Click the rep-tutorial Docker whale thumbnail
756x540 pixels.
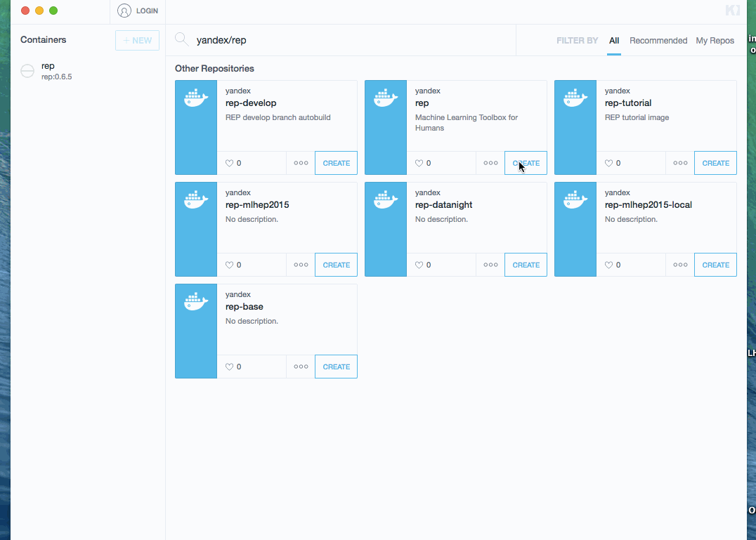pyautogui.click(x=575, y=128)
